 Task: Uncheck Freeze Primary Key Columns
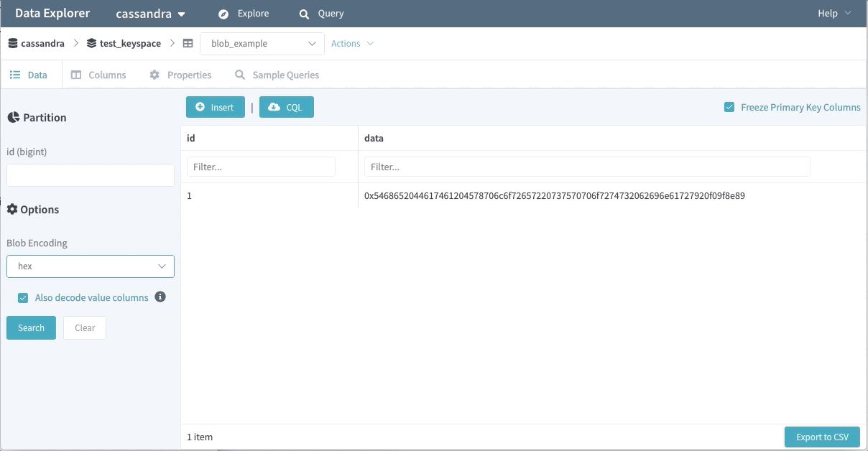[729, 107]
